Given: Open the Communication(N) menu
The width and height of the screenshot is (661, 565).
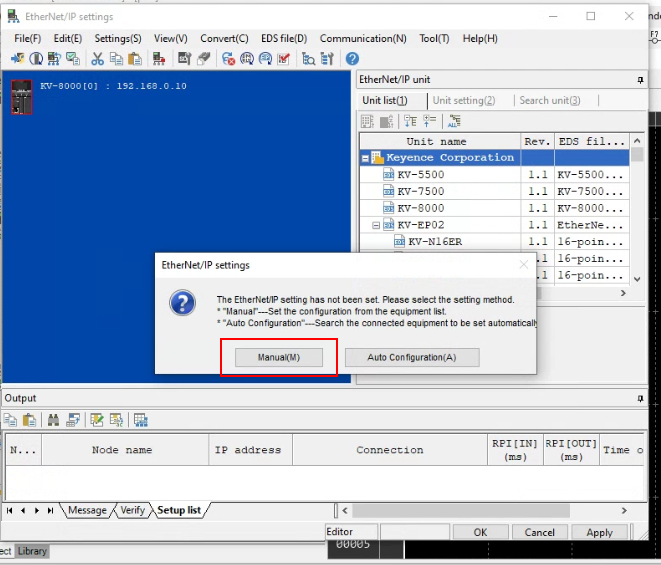Looking at the screenshot, I should click(x=363, y=38).
